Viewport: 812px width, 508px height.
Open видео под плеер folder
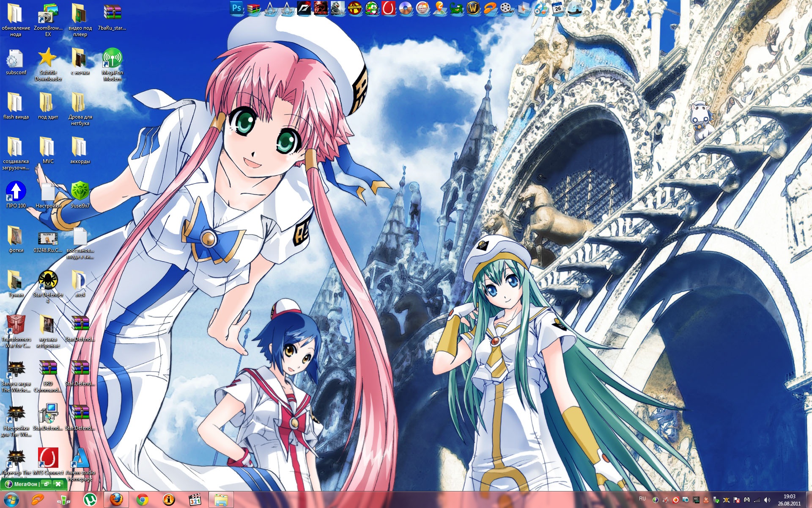80,19
